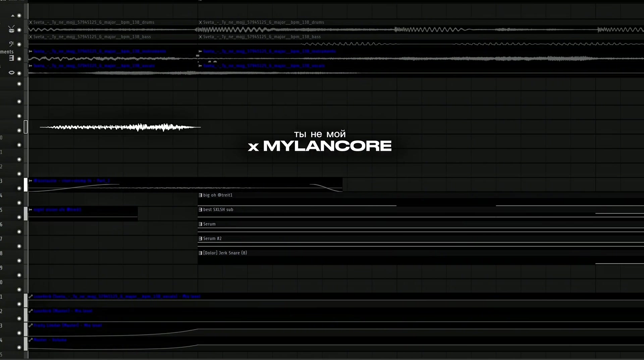Select the 'Serum #2' clip title

click(212, 238)
